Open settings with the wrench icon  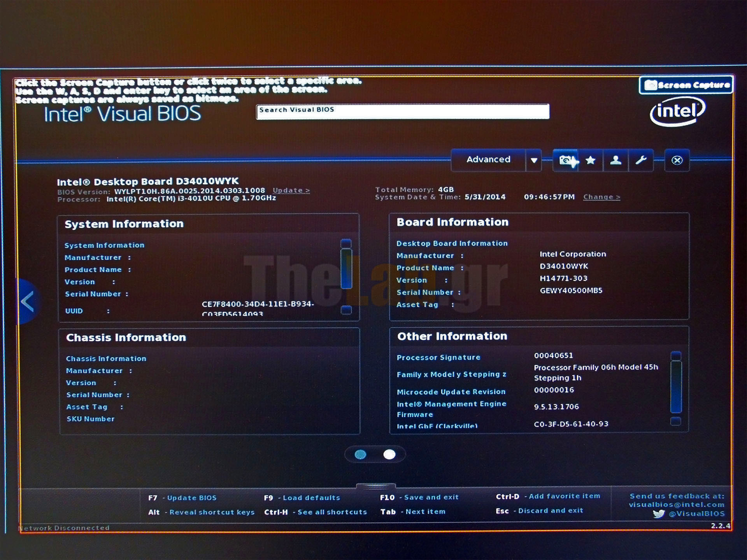click(641, 160)
